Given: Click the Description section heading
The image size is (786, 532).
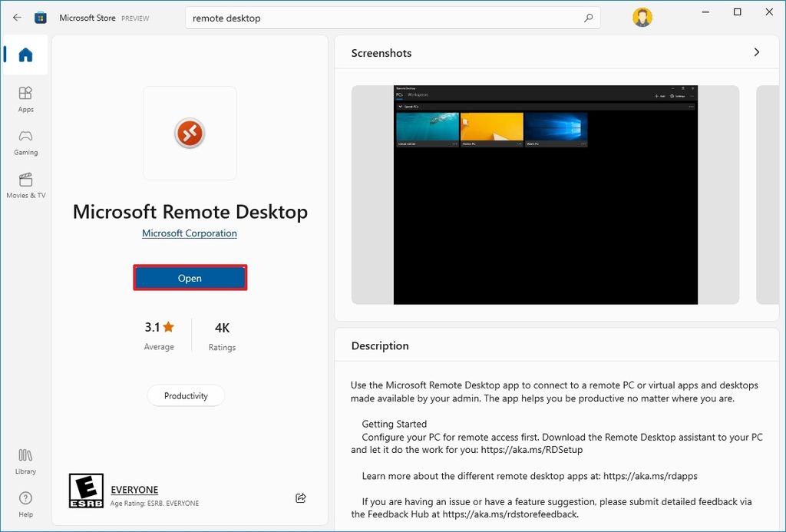Looking at the screenshot, I should pos(380,345).
